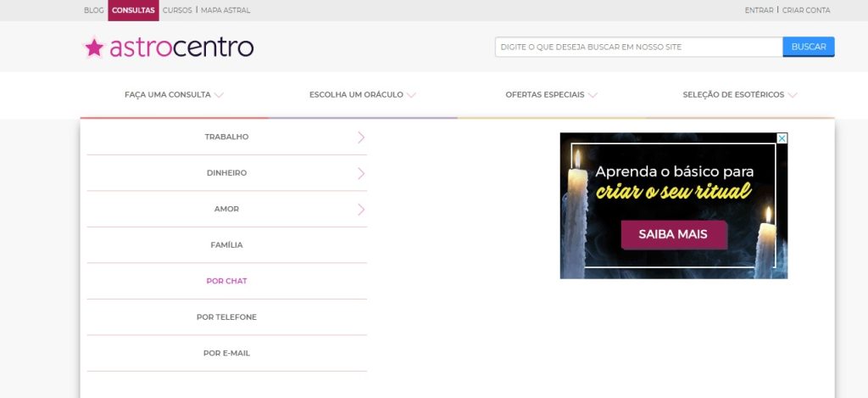The image size is (868, 398).
Task: Click the Criar Conta link
Action: pos(806,10)
